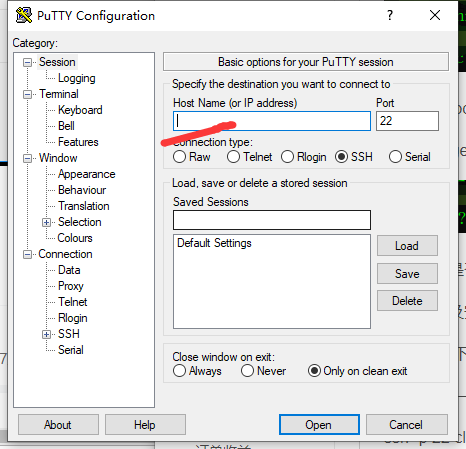The width and height of the screenshot is (466, 449).
Task: Collapse the Terminal category
Action: 27,95
